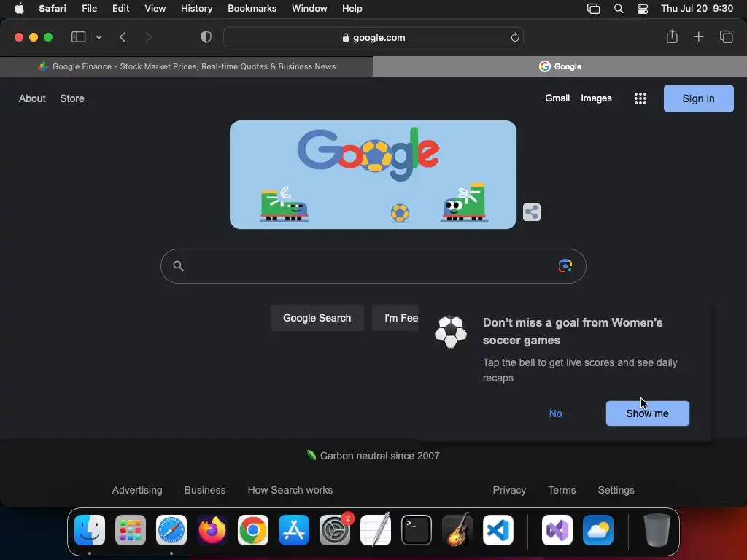Open the History menu
The height and width of the screenshot is (560, 747).
196,8
